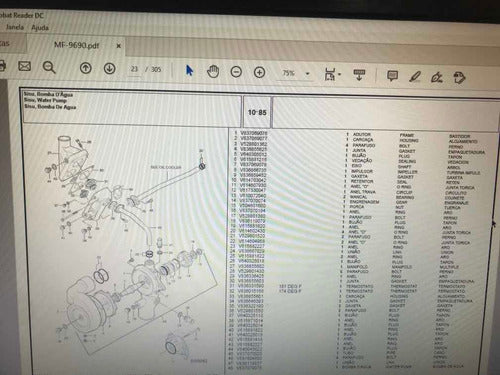Screen dimensions: 500x375
Task: Open the email envelope icon
Action: point(24,66)
